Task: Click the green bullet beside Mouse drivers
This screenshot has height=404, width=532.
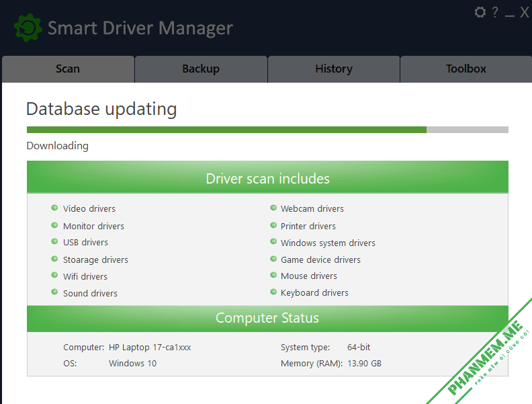Action: point(273,275)
